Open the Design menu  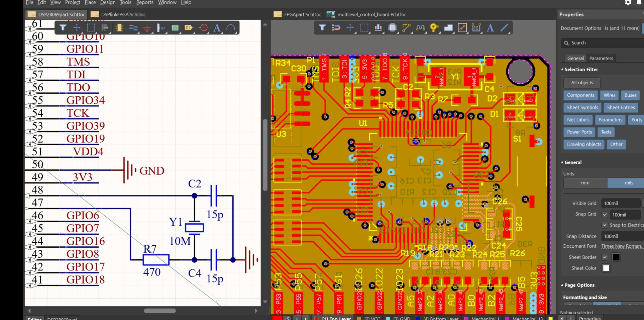(108, 3)
